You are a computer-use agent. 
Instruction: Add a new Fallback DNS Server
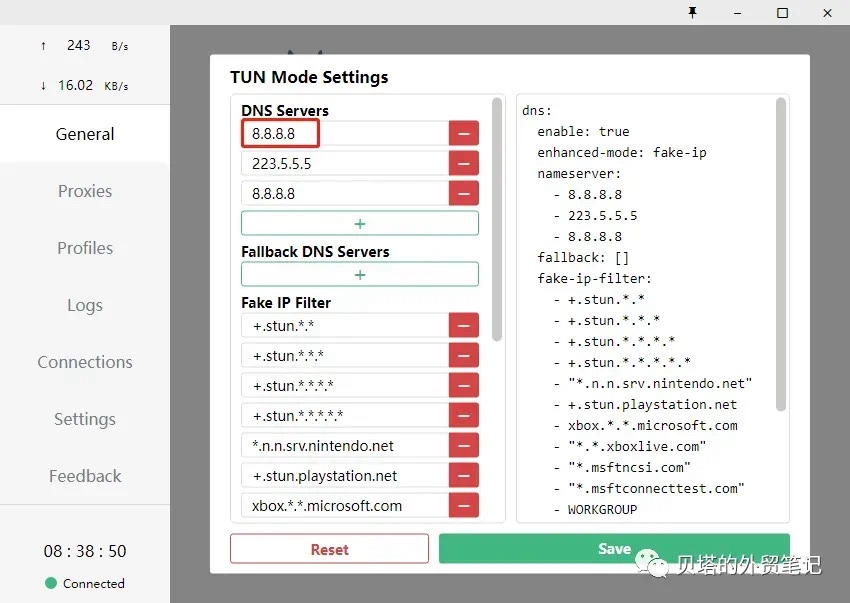pos(359,274)
